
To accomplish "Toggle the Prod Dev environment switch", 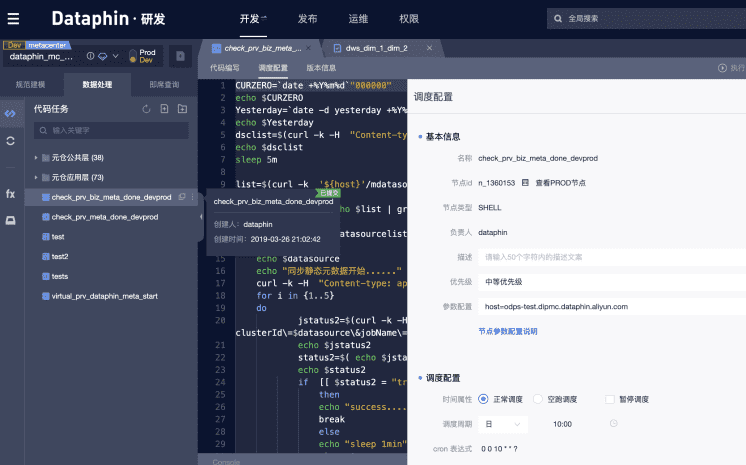I will tap(133, 57).
